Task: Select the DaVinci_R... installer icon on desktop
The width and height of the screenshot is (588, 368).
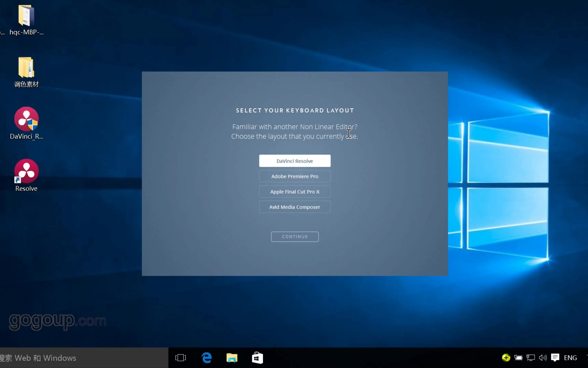Action: (26, 123)
